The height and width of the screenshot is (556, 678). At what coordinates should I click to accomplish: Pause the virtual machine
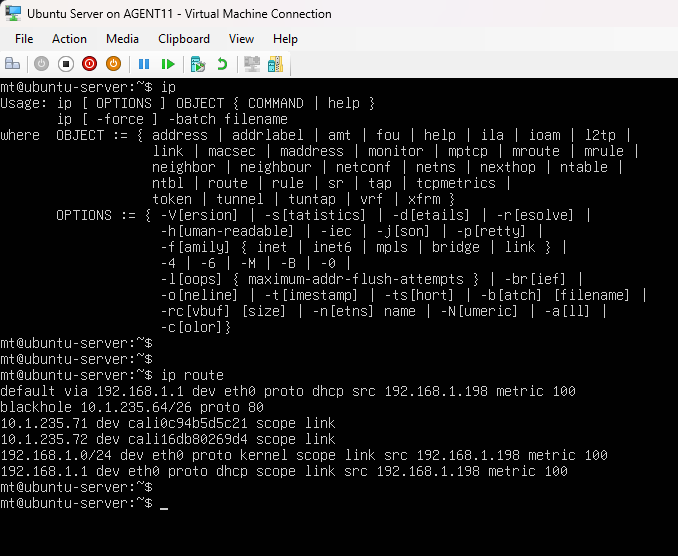[144, 64]
